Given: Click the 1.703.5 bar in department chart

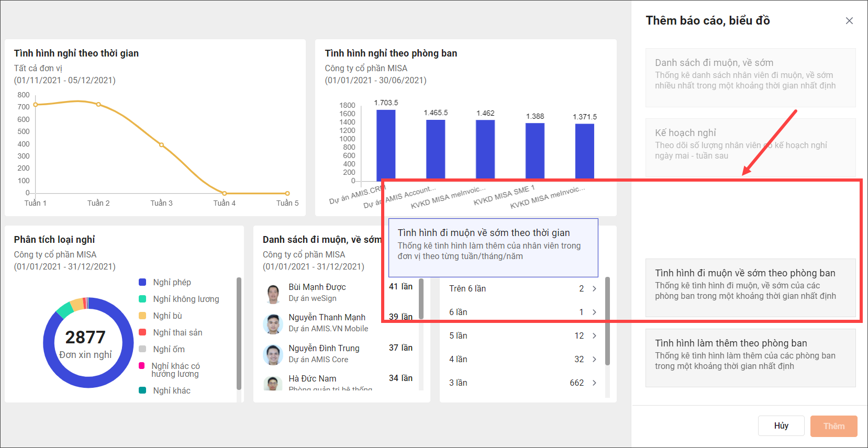Looking at the screenshot, I should coord(386,145).
